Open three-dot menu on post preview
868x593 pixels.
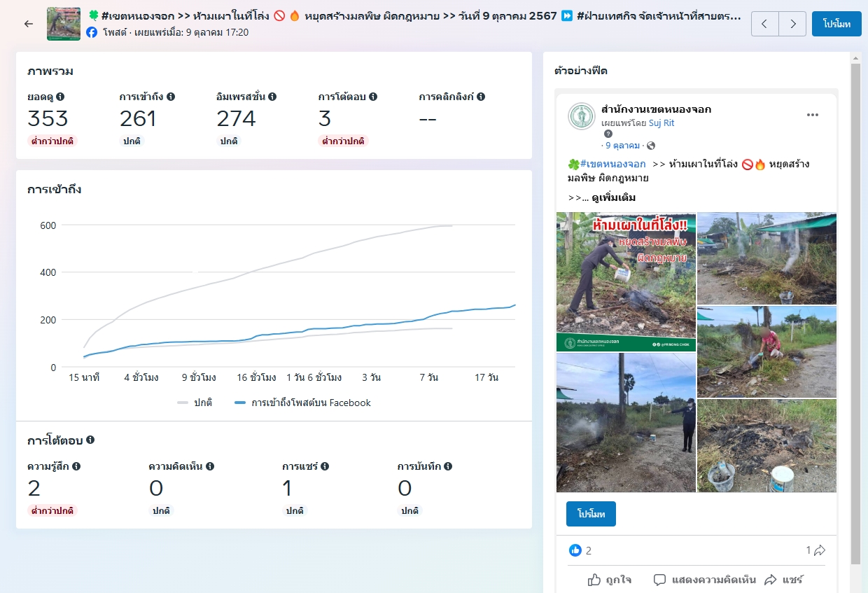[x=812, y=115]
